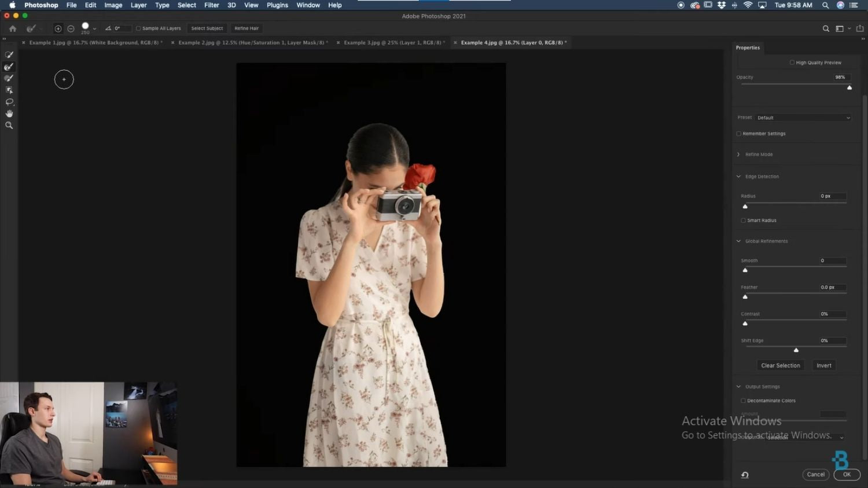Enable Sample All Layers
This screenshot has height=488, width=868.
[x=139, y=28]
